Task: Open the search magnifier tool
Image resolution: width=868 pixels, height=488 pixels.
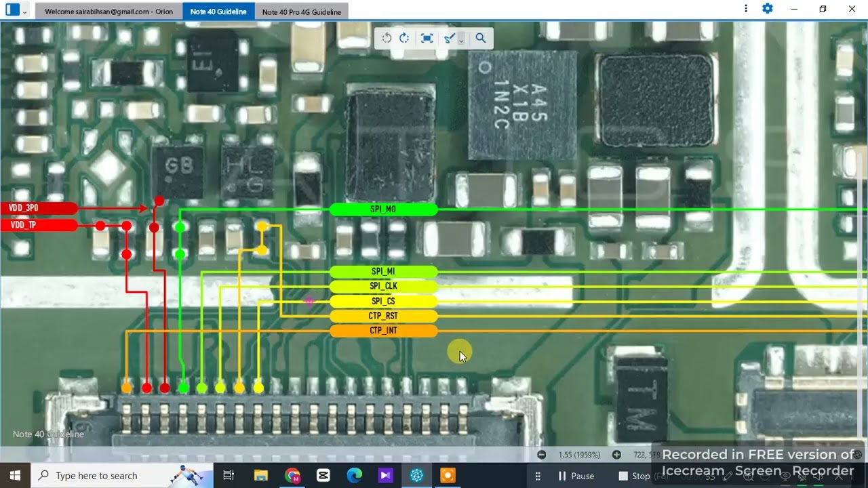Action: [x=481, y=38]
